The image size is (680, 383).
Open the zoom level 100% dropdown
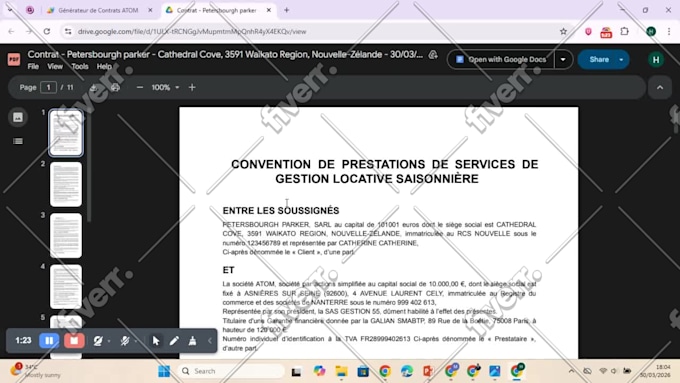165,88
